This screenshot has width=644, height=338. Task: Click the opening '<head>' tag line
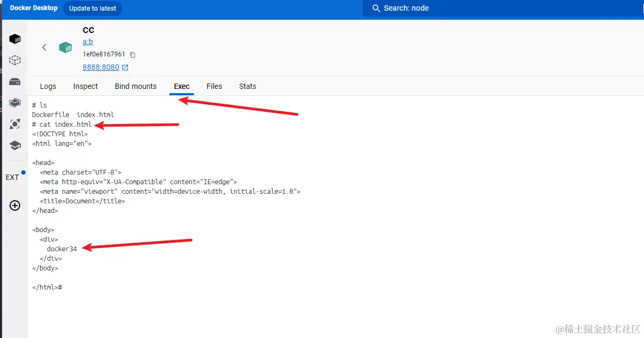click(x=43, y=163)
